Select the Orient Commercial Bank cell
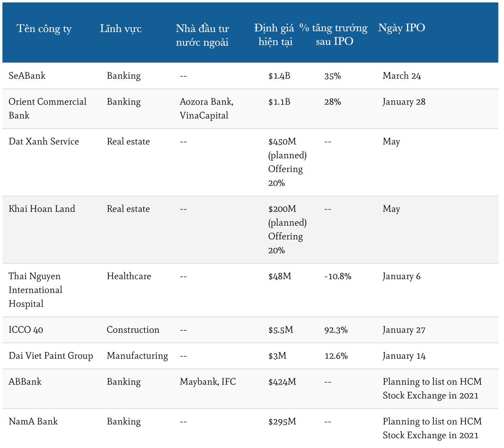This screenshot has width=504, height=448. pyautogui.click(x=47, y=108)
